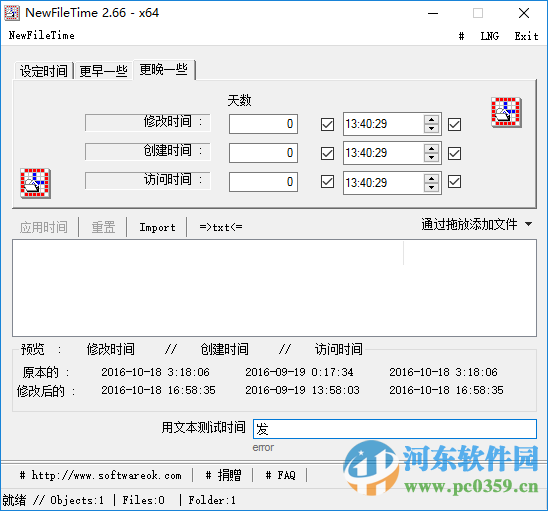This screenshot has width=548, height=511.
Task: Close the NewFileTime window
Action: pyautogui.click(x=524, y=13)
